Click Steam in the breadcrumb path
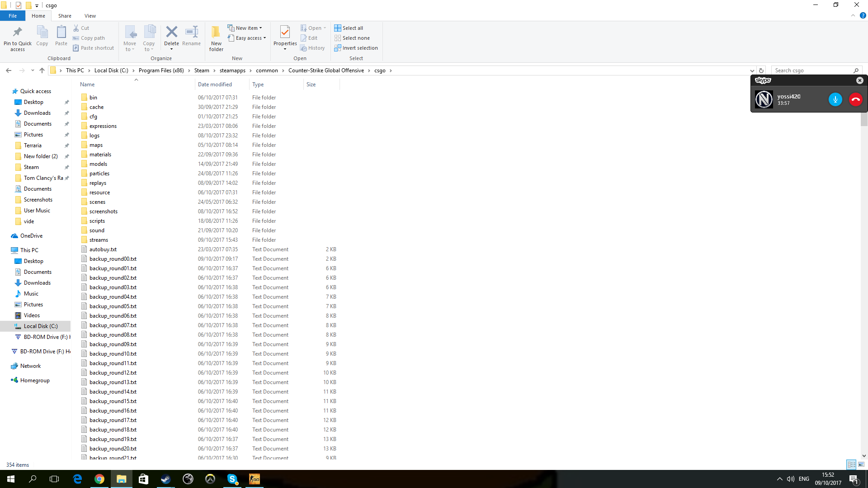Image resolution: width=868 pixels, height=488 pixels. tap(202, 70)
